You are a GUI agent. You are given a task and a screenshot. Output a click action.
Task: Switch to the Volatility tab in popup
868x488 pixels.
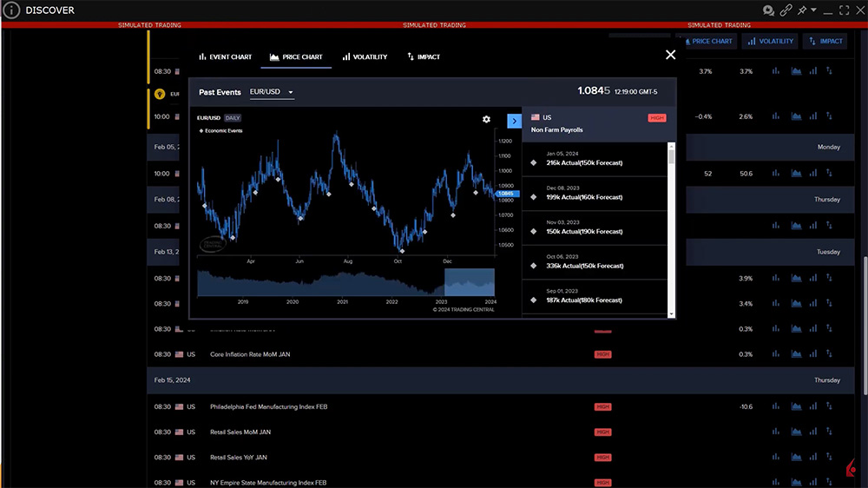click(x=365, y=57)
